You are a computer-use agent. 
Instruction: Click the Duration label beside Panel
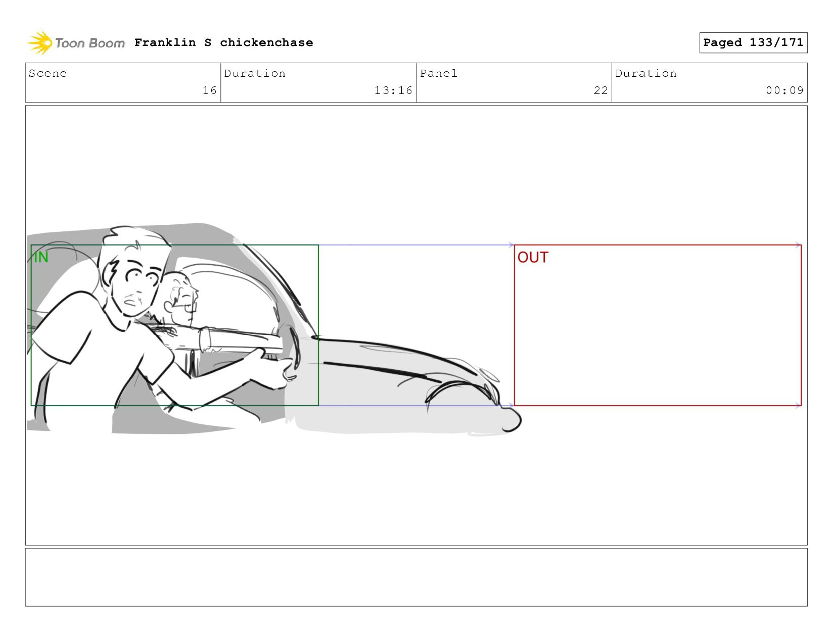click(x=646, y=73)
